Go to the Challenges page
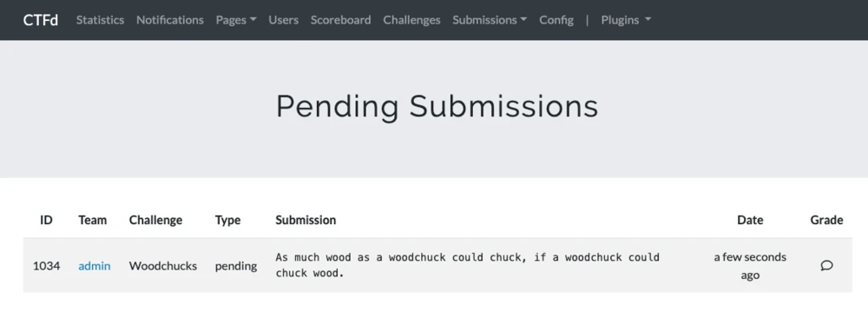Screen dimensions: 868x332 [x=411, y=20]
